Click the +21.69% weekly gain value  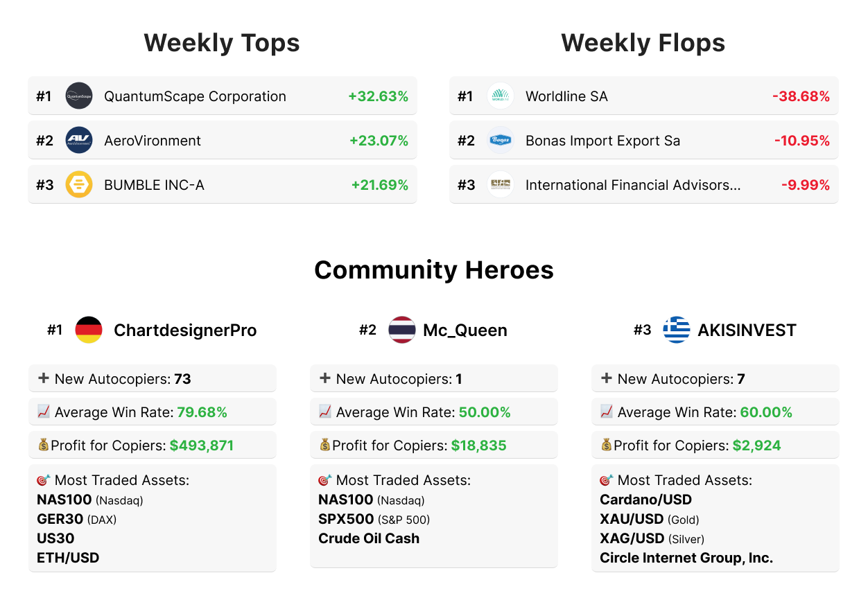(379, 185)
